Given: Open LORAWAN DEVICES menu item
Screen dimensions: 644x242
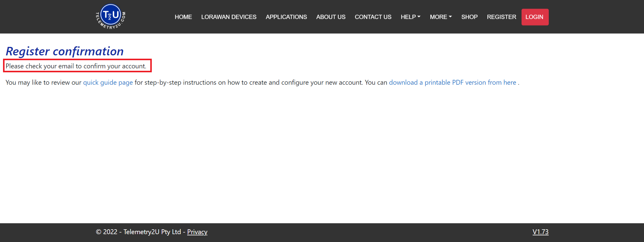Looking at the screenshot, I should point(229,17).
